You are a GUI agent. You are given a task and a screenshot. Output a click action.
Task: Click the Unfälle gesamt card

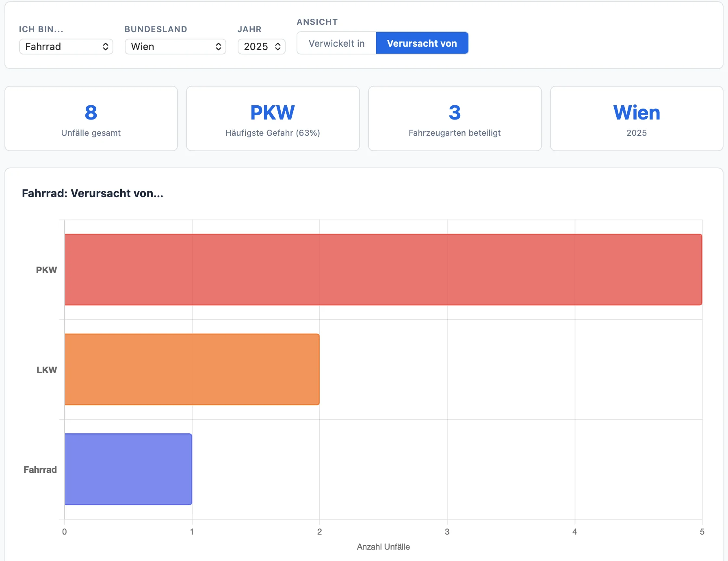click(91, 118)
